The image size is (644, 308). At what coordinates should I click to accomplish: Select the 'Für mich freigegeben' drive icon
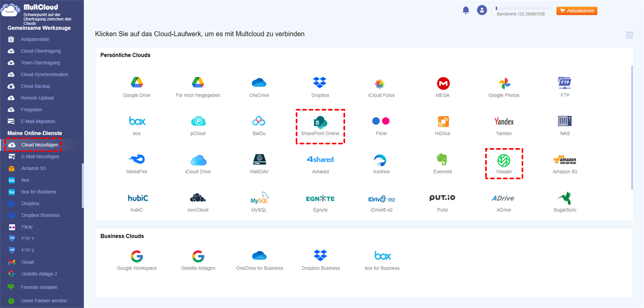(x=198, y=87)
